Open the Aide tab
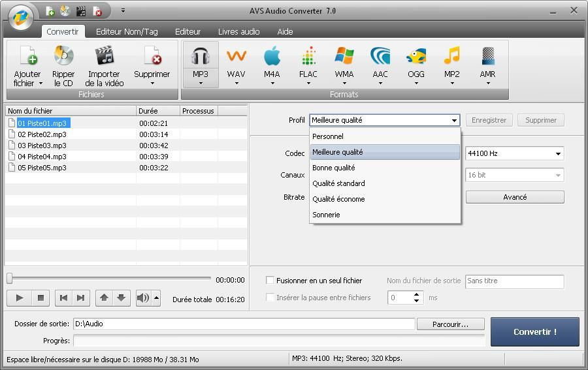This screenshot has width=588, height=370. [285, 31]
